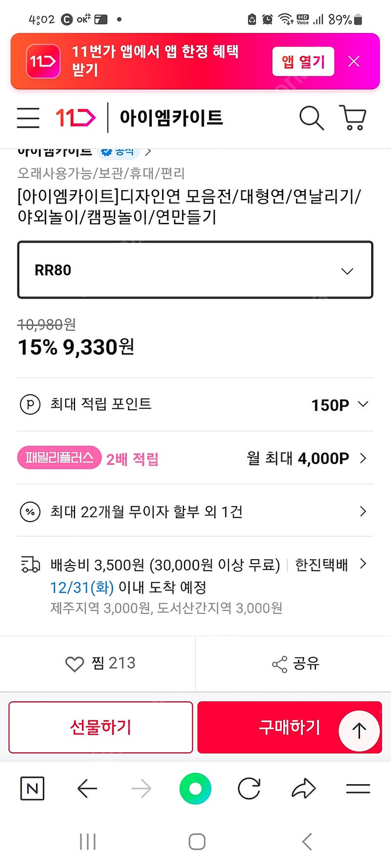Open the hamburger menu
This screenshot has height=868, width=391.
(x=28, y=118)
